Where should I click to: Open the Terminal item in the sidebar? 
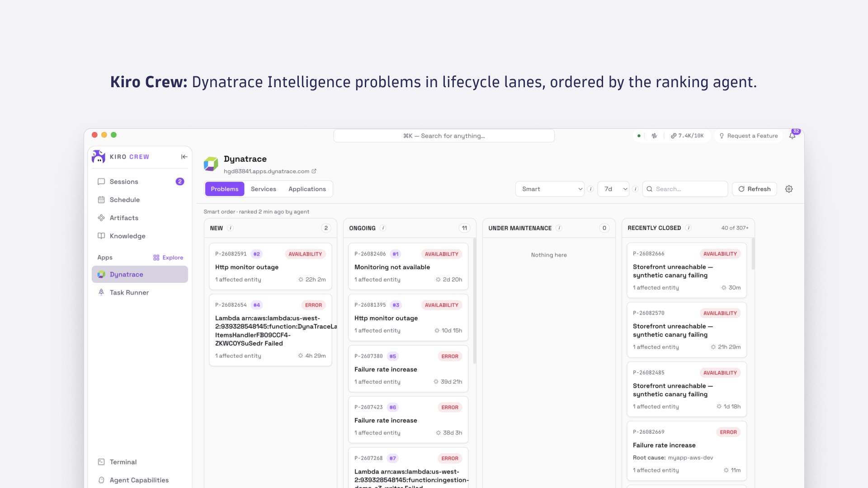point(140,462)
